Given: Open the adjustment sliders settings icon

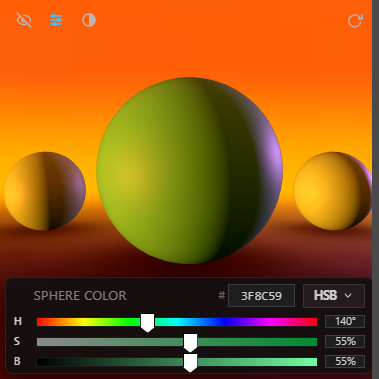Looking at the screenshot, I should point(56,20).
